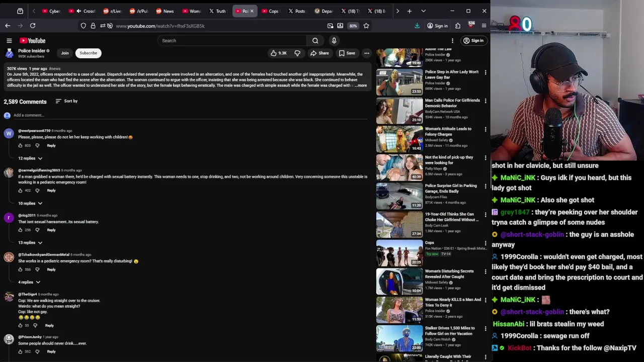Switch to the Cyber tab
The image size is (644, 362).
coord(51,11)
